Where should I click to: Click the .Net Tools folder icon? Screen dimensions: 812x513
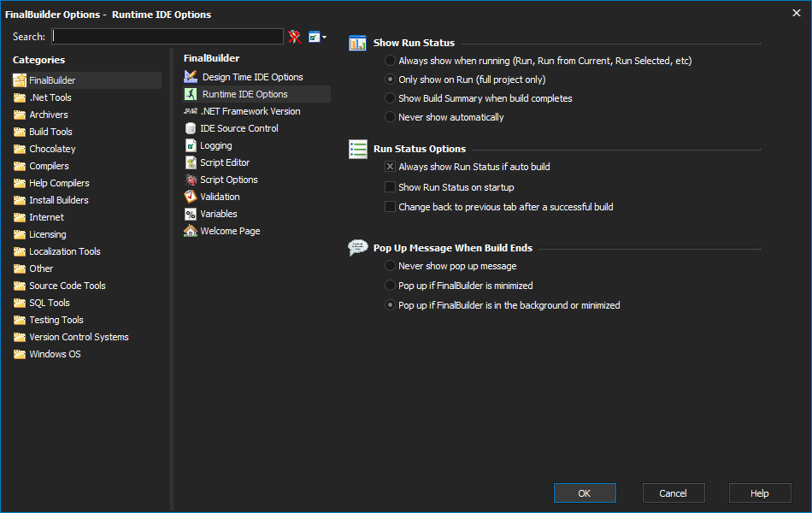[20, 97]
